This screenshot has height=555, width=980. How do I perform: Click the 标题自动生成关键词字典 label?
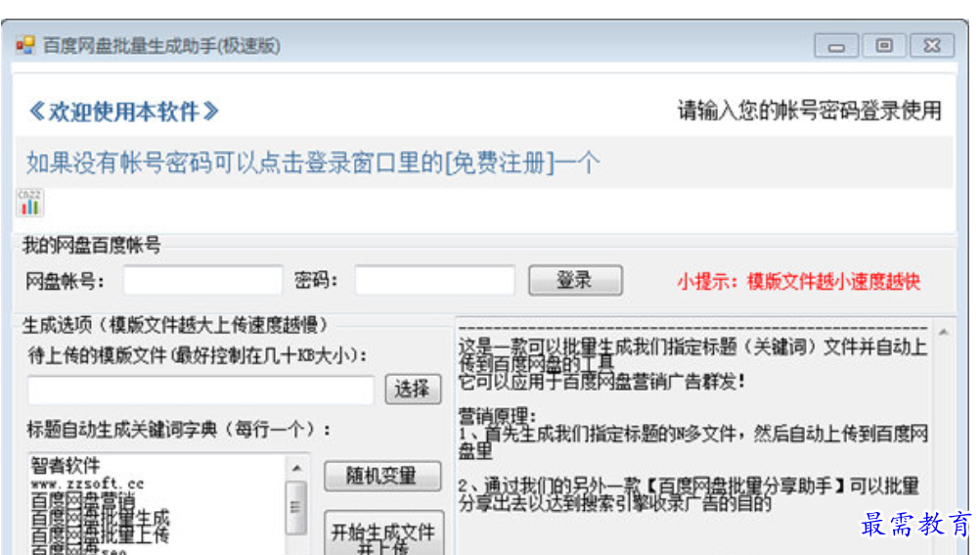click(x=179, y=430)
